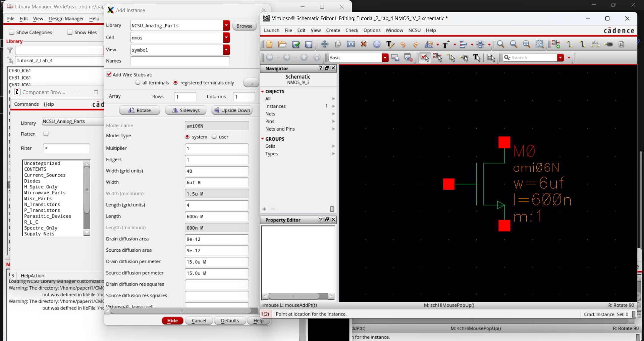This screenshot has width=644, height=341.
Task: Click the Zoom to Selected icon
Action: click(x=539, y=44)
